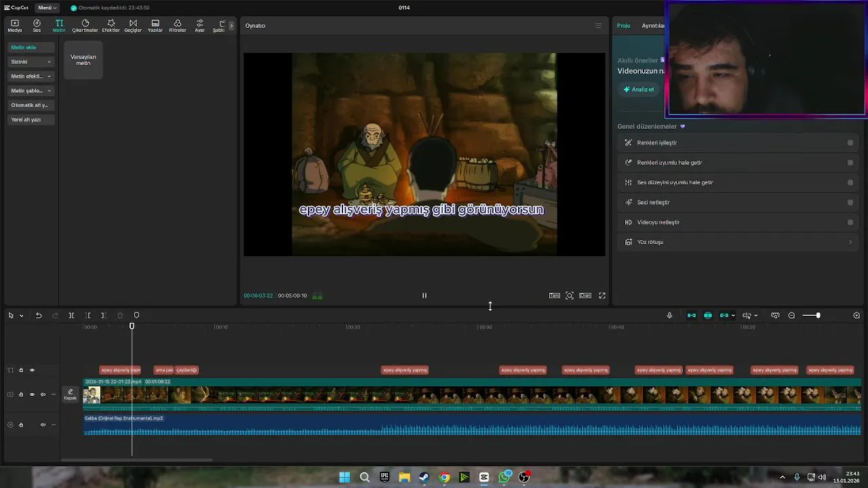The width and height of the screenshot is (868, 488).
Task: Delete left of playhead
Action: [x=87, y=315]
